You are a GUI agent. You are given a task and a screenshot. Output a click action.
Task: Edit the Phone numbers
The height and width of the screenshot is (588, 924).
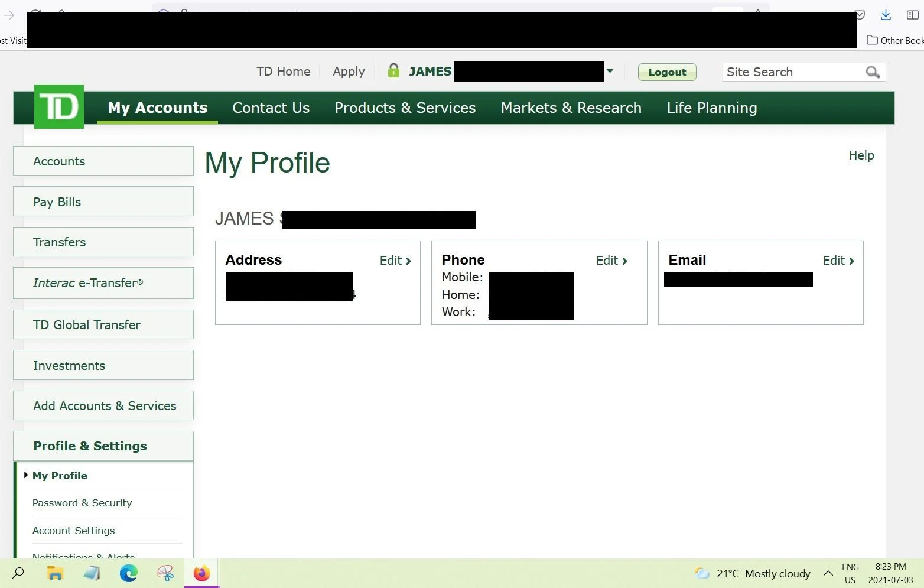tap(611, 261)
